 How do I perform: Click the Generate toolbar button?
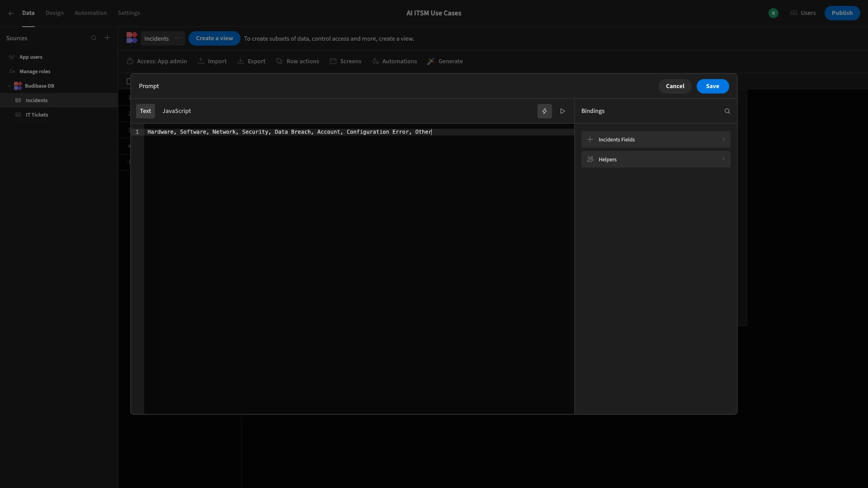point(445,61)
